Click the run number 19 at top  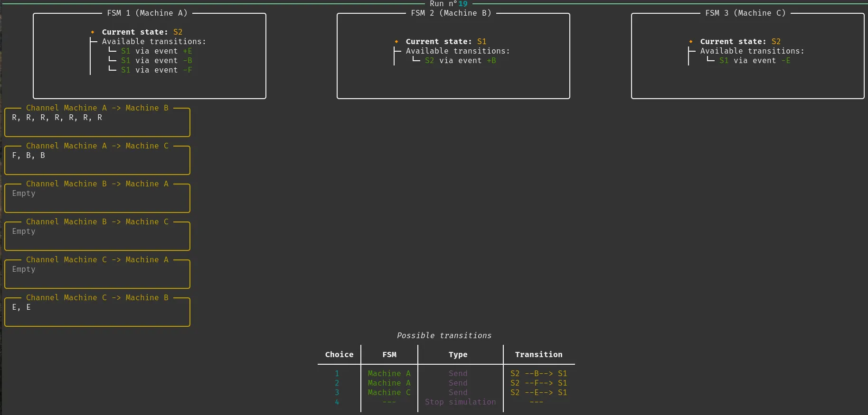click(462, 4)
